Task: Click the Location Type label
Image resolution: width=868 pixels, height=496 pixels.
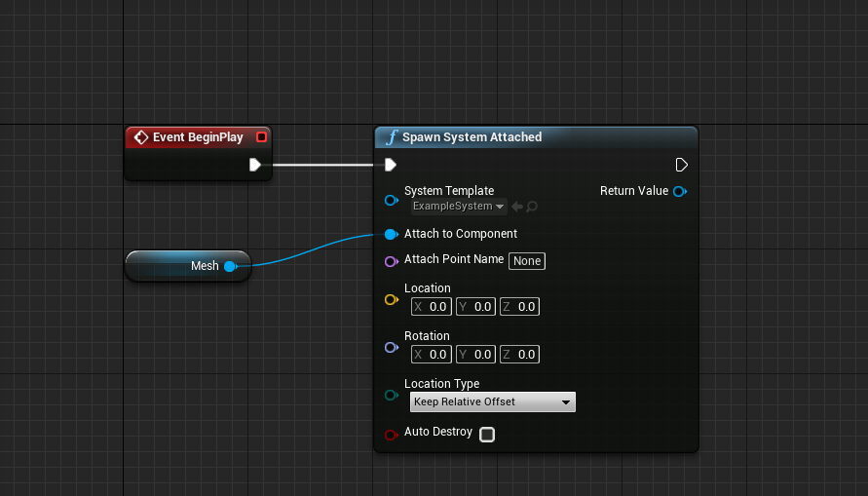Action: [441, 384]
